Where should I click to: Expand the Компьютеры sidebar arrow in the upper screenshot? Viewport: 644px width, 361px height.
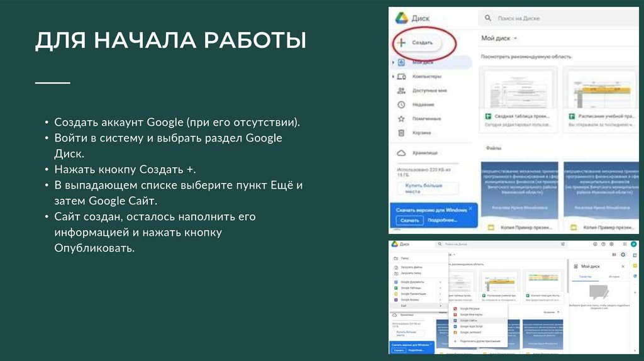click(x=393, y=76)
